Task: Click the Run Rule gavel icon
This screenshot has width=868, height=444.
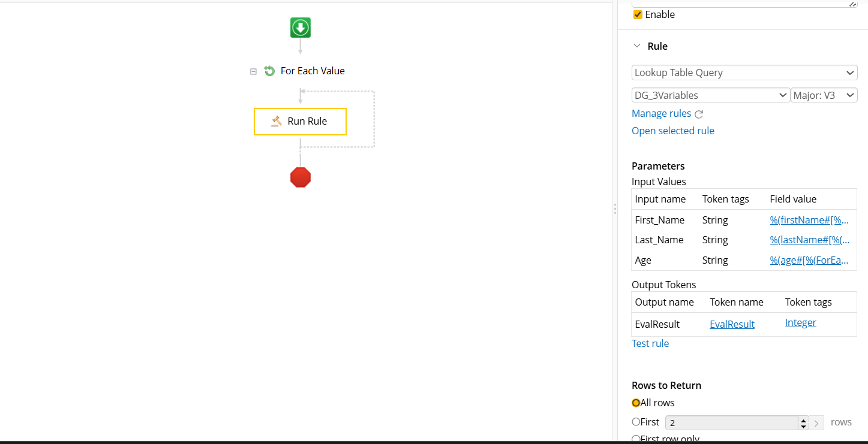Action: click(x=276, y=121)
